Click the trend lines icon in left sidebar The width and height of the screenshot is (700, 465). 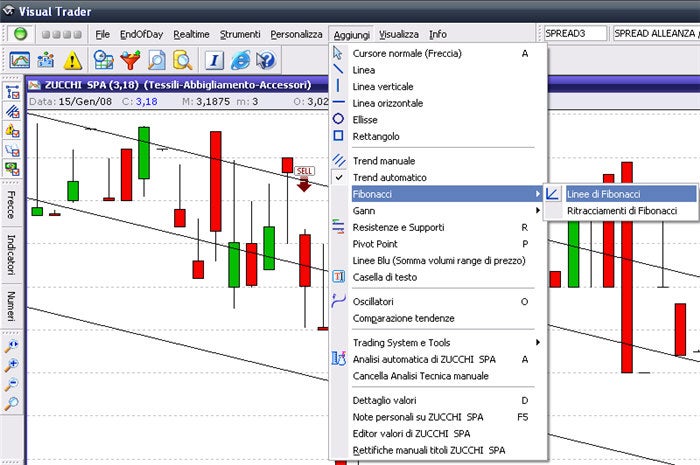[x=12, y=111]
